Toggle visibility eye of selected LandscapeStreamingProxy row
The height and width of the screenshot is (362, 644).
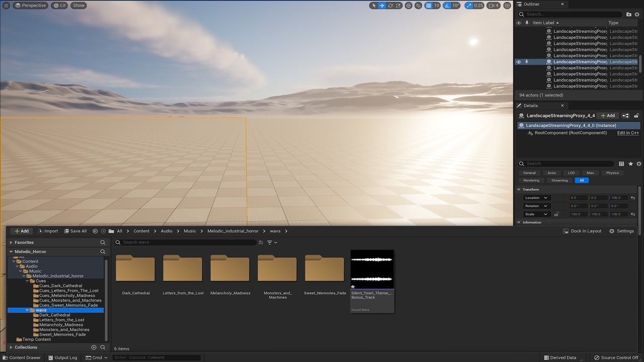tap(519, 62)
